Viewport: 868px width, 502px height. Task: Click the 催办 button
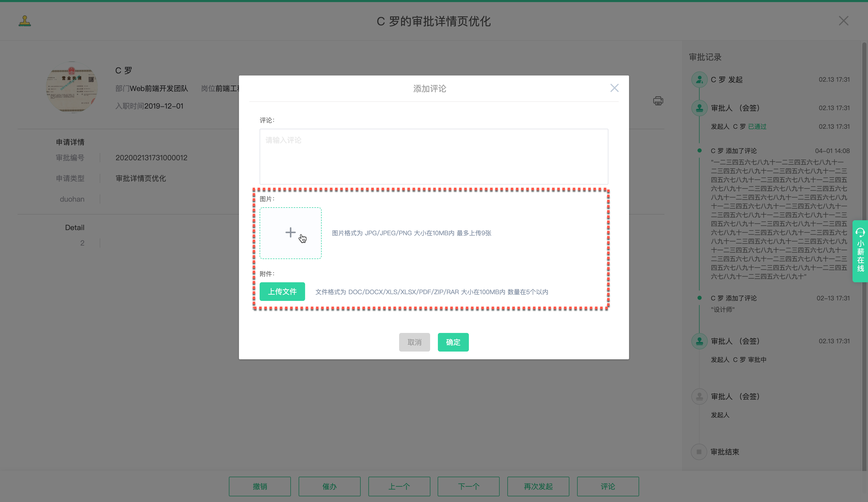click(x=329, y=486)
